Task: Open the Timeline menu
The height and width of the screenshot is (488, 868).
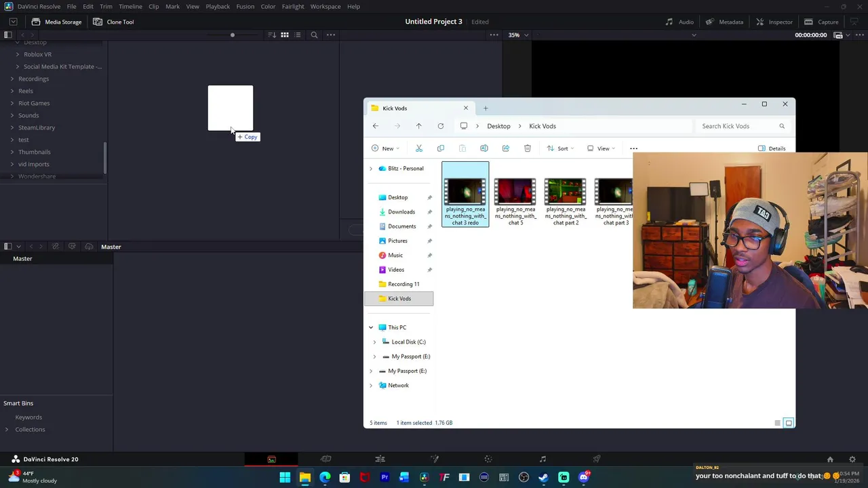Action: point(130,6)
